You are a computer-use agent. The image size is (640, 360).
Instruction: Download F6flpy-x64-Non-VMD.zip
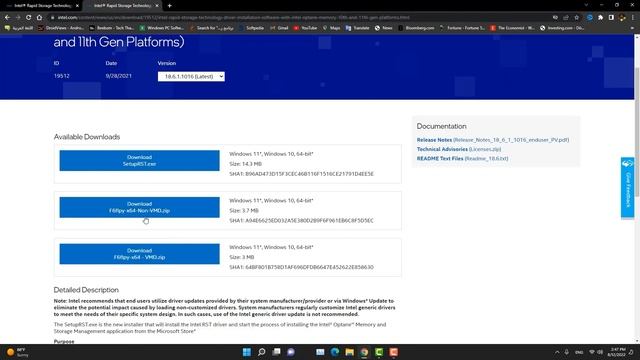point(139,207)
